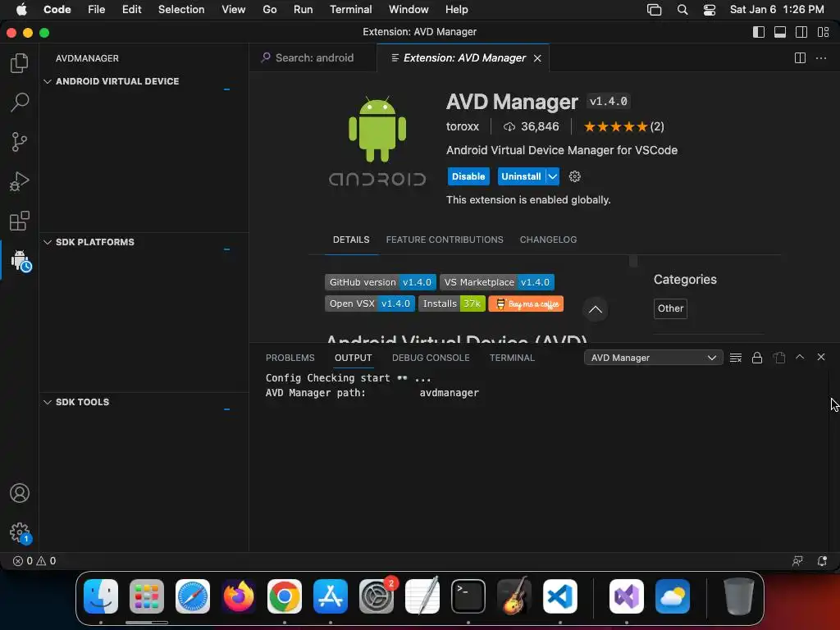Open Safari from the Dock

pyautogui.click(x=192, y=596)
